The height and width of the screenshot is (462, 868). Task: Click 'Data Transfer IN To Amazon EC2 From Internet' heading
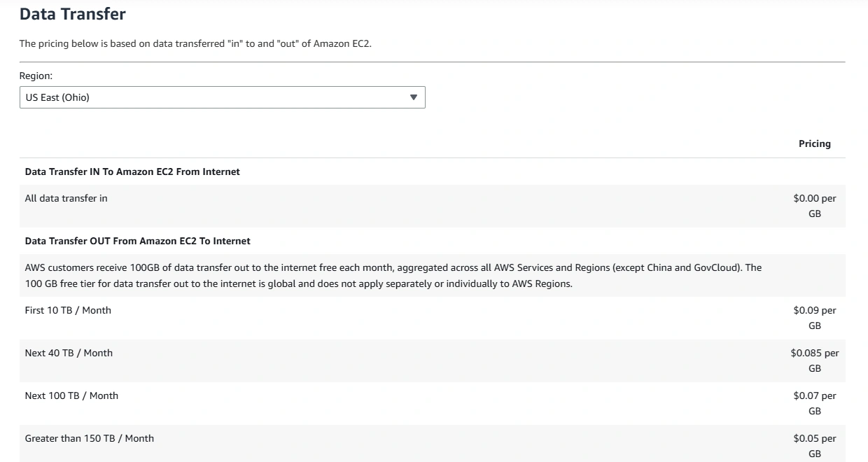click(x=132, y=171)
